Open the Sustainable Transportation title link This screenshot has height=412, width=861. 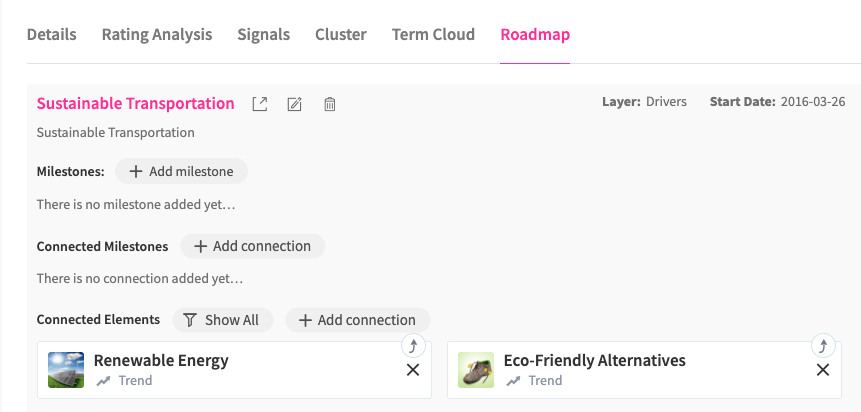click(x=136, y=103)
